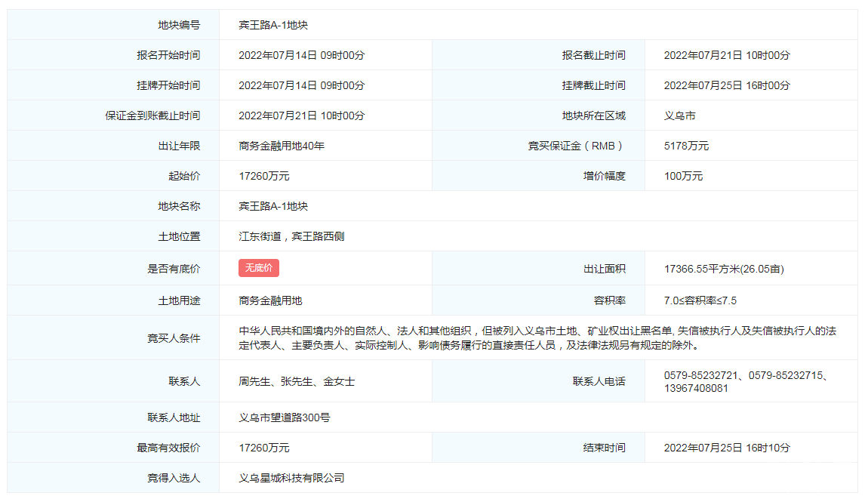
Task: Click the winner name 义乌星城科技有限公司
Action: click(291, 478)
